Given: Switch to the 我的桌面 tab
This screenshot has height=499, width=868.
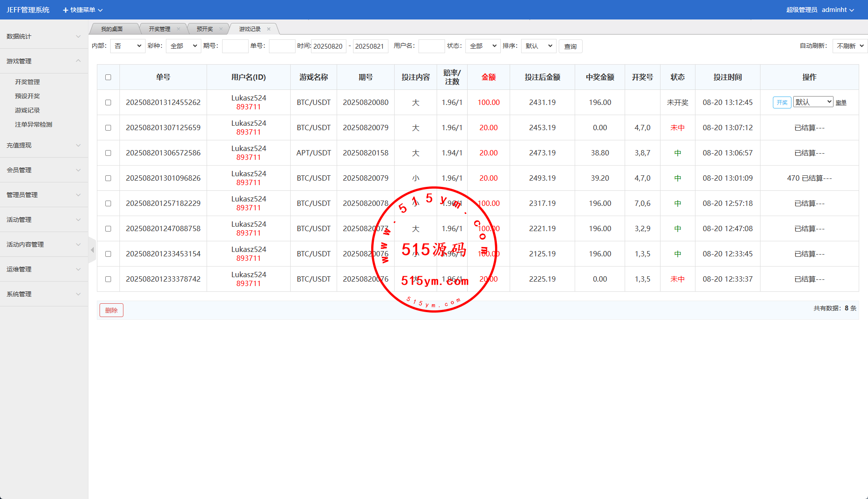Looking at the screenshot, I should [x=112, y=29].
